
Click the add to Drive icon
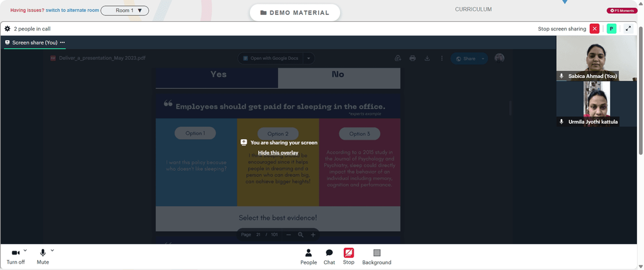(x=397, y=59)
